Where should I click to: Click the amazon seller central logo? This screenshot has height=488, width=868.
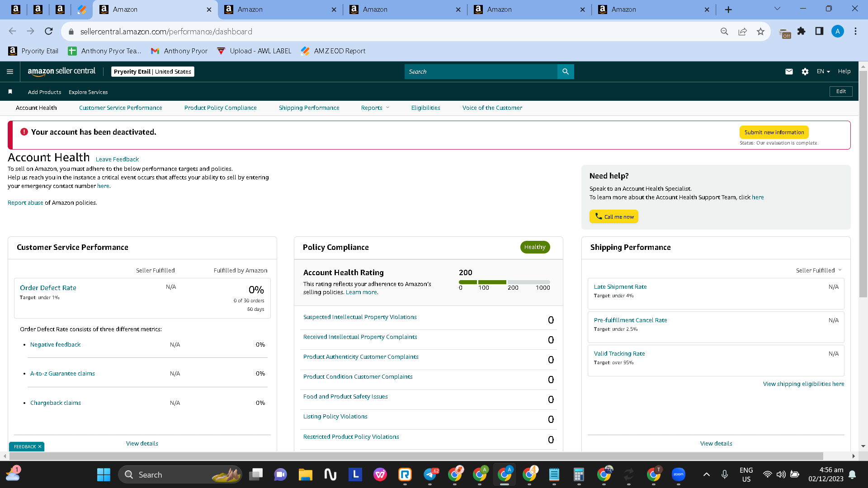(x=61, y=71)
